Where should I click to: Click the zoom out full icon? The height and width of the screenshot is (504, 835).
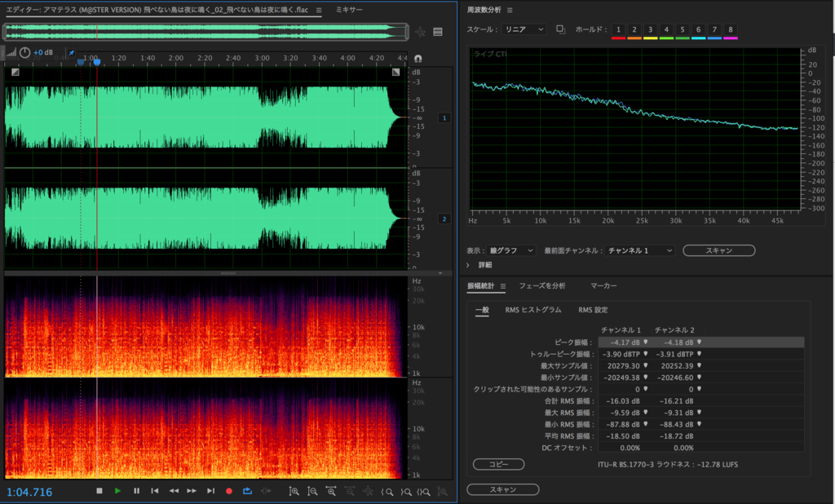tap(368, 491)
